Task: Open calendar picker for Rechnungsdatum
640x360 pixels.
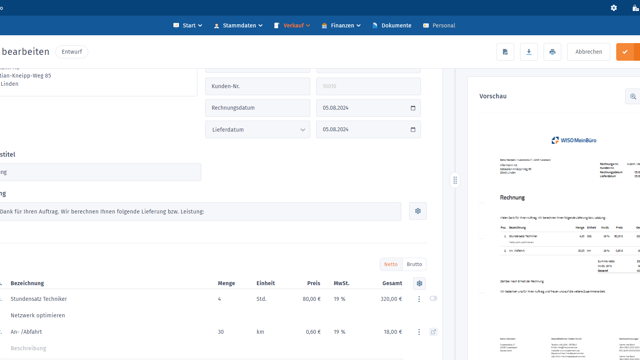Action: pos(413,108)
